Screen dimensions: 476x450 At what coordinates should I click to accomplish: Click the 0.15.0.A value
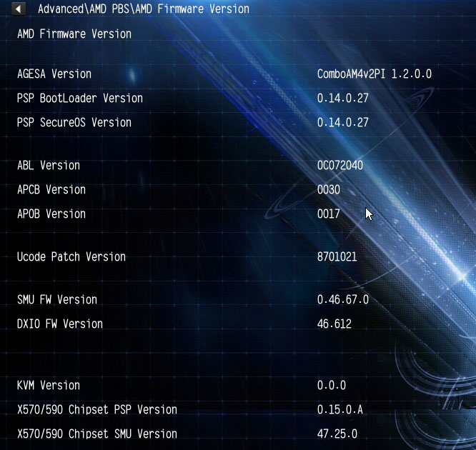pyautogui.click(x=340, y=409)
